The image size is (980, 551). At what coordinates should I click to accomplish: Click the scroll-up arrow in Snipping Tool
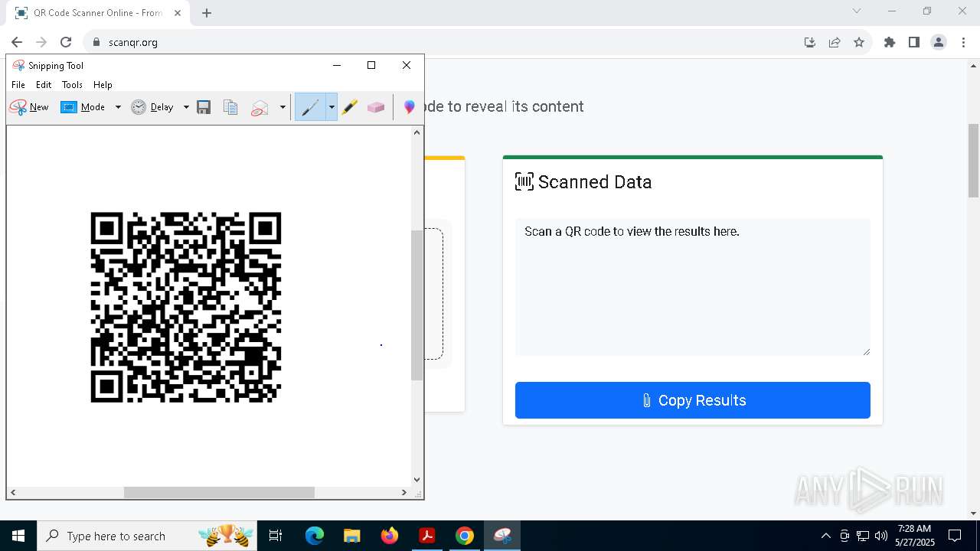click(416, 132)
